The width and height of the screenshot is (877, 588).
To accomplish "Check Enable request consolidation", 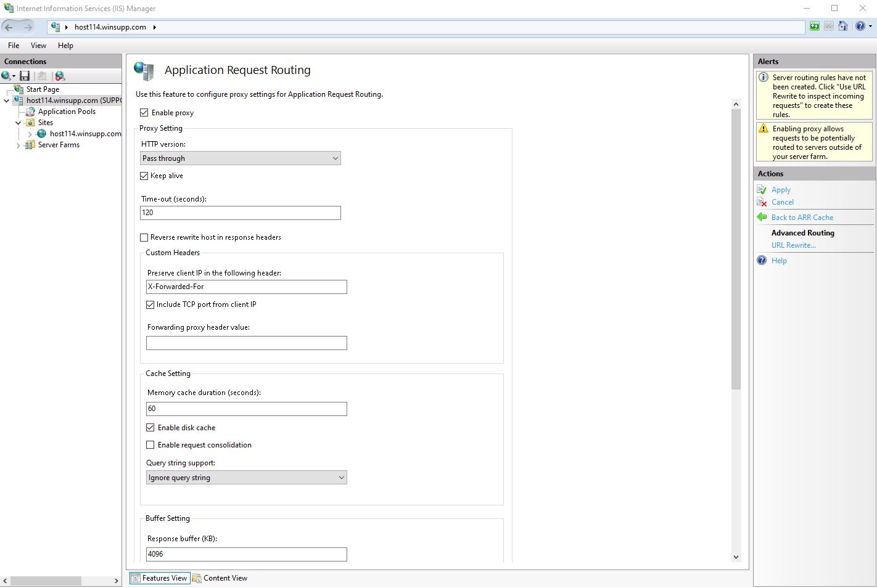I will pyautogui.click(x=150, y=445).
